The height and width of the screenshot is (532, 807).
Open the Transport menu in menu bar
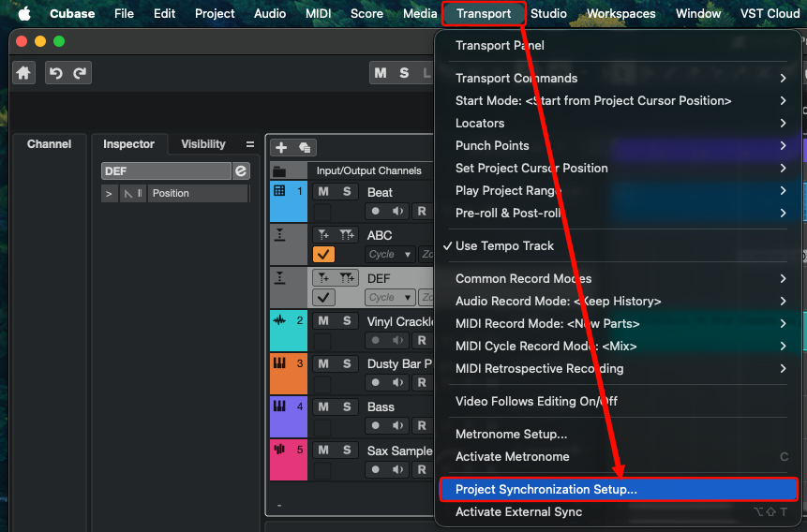pyautogui.click(x=484, y=13)
